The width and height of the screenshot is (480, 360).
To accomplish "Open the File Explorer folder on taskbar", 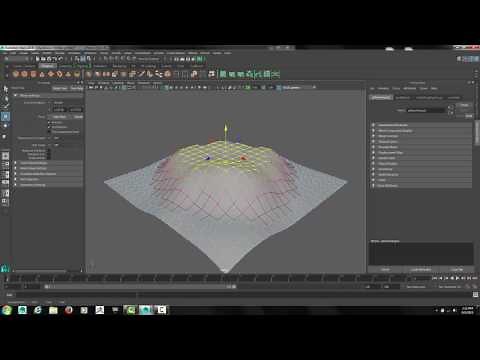I will (53, 310).
